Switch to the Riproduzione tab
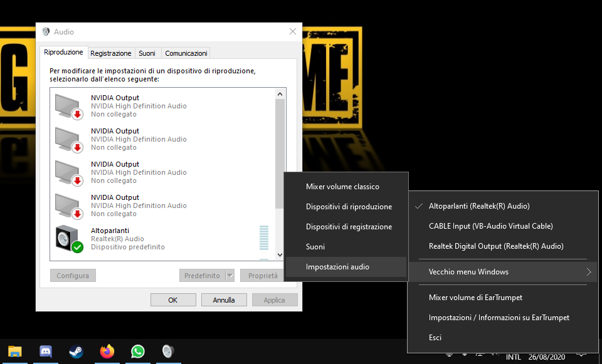 63,52
